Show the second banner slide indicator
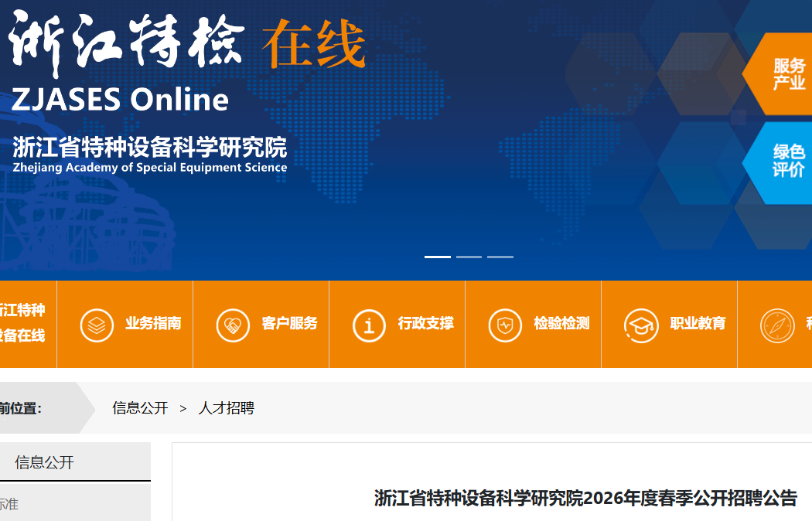Image resolution: width=812 pixels, height=521 pixels. coord(469,257)
